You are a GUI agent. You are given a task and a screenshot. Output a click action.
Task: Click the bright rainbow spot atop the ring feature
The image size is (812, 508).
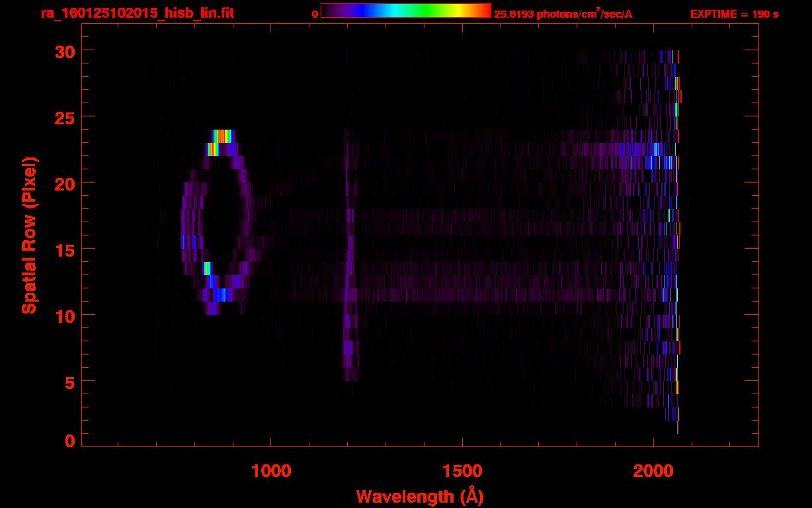223,136
